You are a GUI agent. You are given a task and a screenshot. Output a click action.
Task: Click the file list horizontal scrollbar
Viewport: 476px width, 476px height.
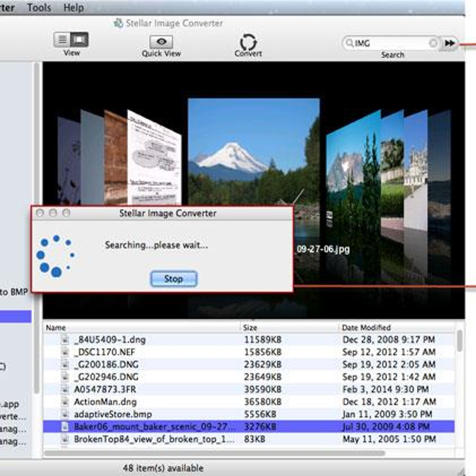click(x=214, y=453)
